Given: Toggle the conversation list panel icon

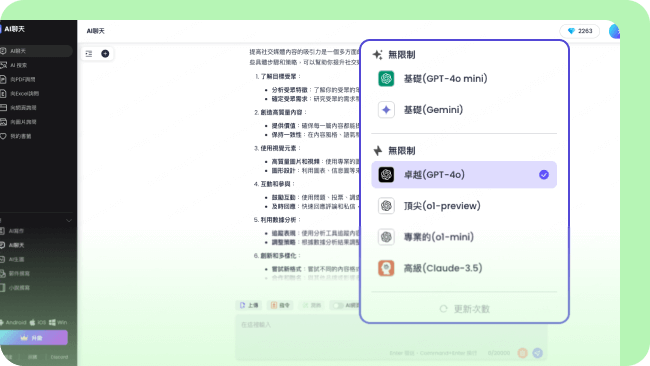Looking at the screenshot, I should click(89, 53).
